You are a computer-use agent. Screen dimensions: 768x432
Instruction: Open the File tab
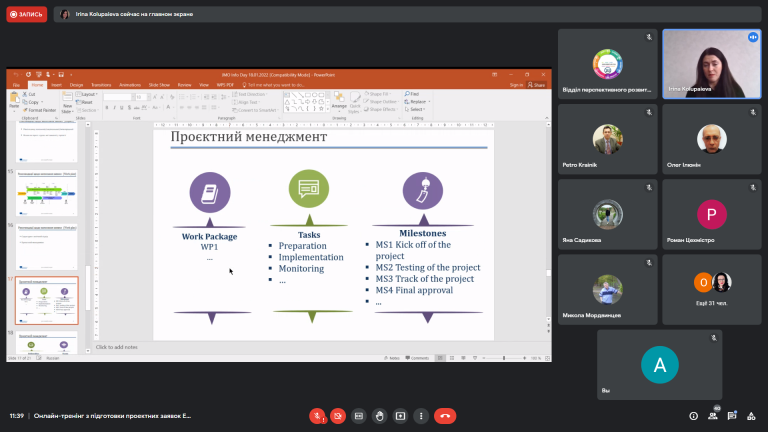[16, 85]
